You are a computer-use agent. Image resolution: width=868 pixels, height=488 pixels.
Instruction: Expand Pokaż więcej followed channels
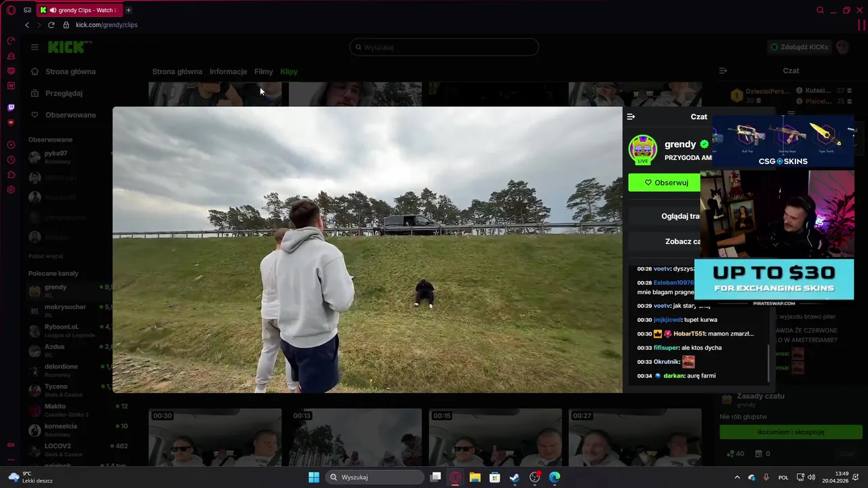coord(46,256)
